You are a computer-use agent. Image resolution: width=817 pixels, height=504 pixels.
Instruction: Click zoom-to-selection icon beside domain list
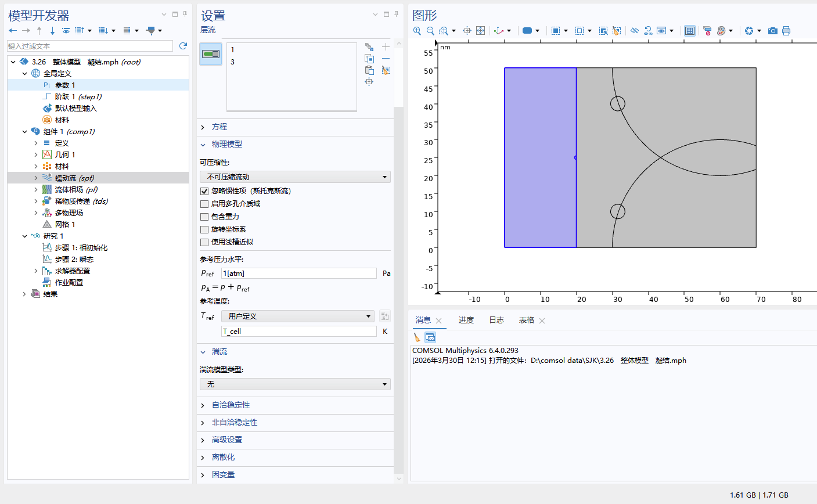point(369,82)
